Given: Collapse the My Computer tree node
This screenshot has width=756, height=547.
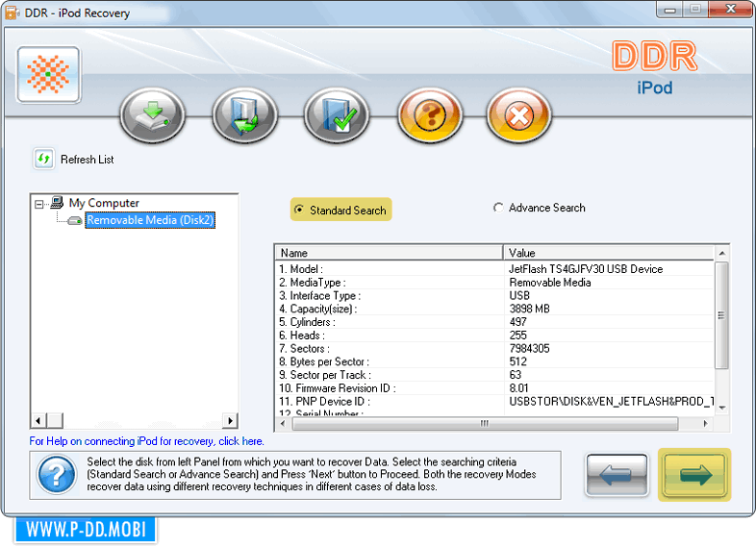Looking at the screenshot, I should pyautogui.click(x=39, y=205).
